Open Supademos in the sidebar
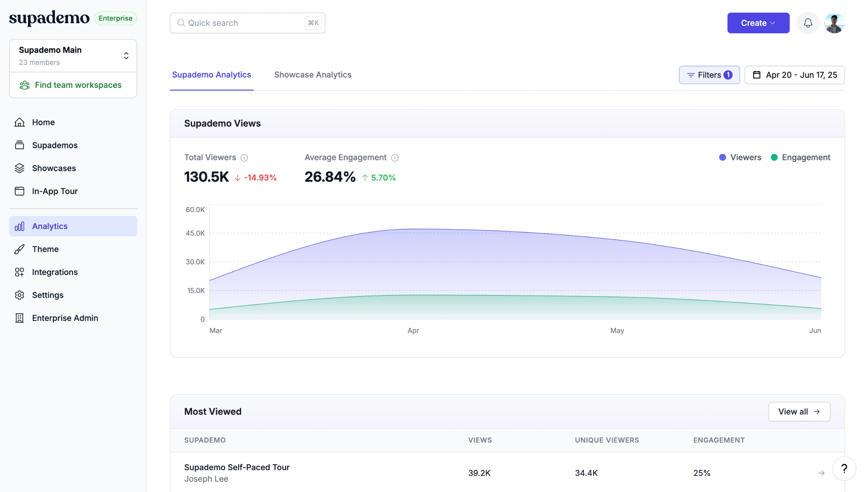 coord(73,145)
